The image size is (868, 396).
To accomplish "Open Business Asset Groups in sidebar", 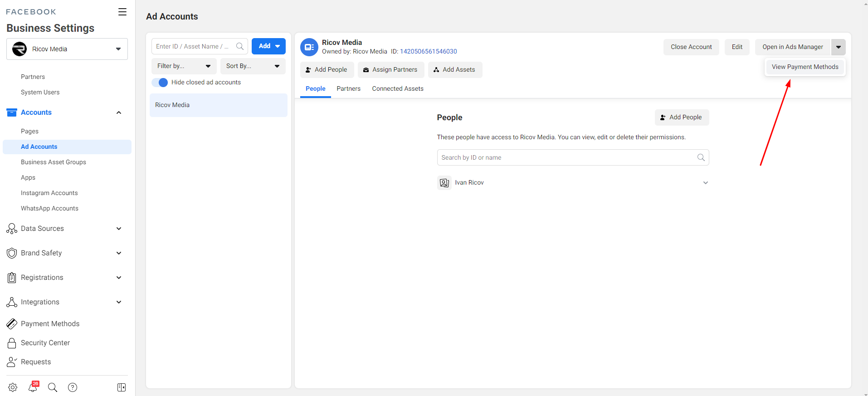I will pyautogui.click(x=54, y=162).
